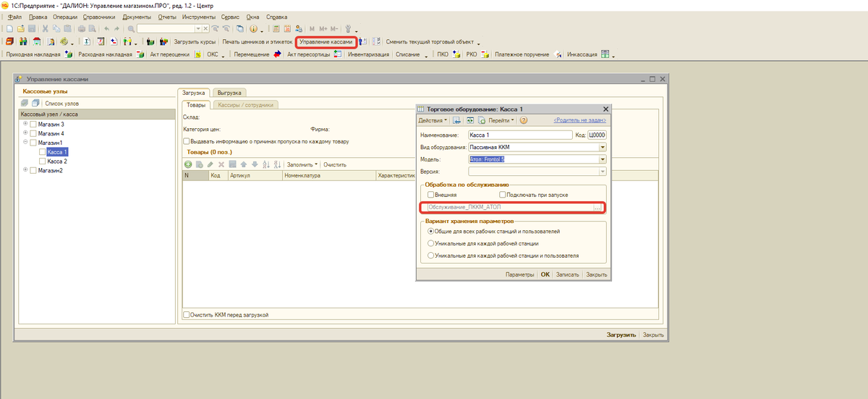Click the Move down arrow in Товары toolbar
The width and height of the screenshot is (868, 399).
point(255,164)
